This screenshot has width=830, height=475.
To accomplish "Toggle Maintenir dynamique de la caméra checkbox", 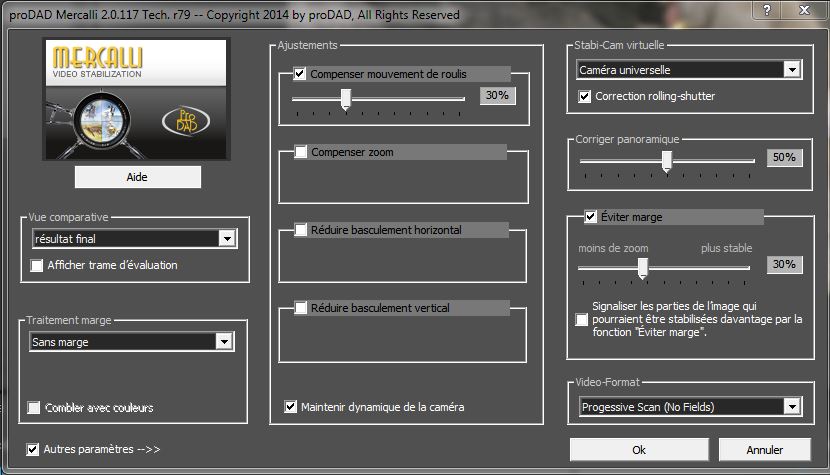I will coord(291,407).
